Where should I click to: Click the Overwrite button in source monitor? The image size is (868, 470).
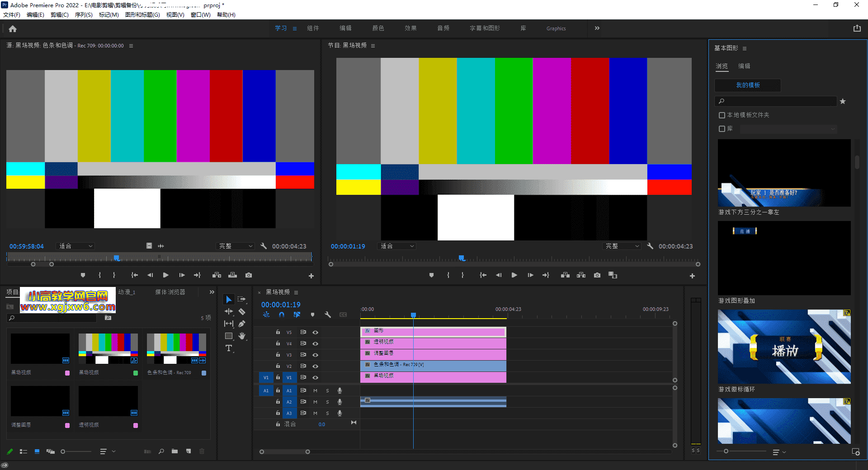(x=233, y=275)
